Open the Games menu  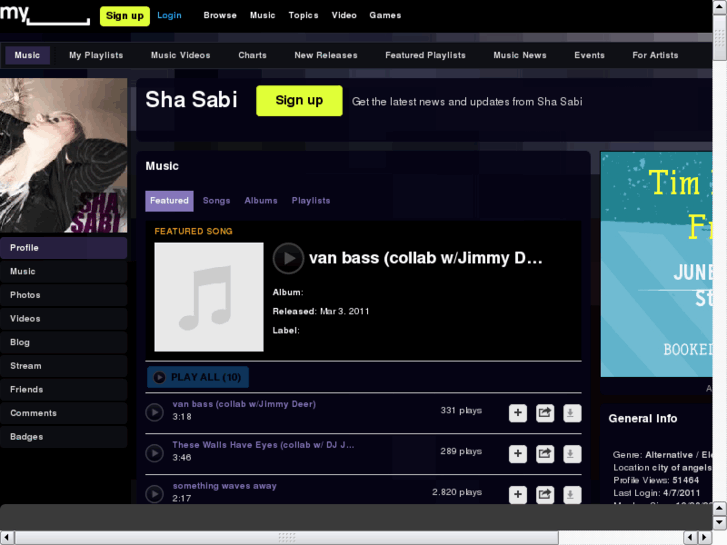[385, 15]
